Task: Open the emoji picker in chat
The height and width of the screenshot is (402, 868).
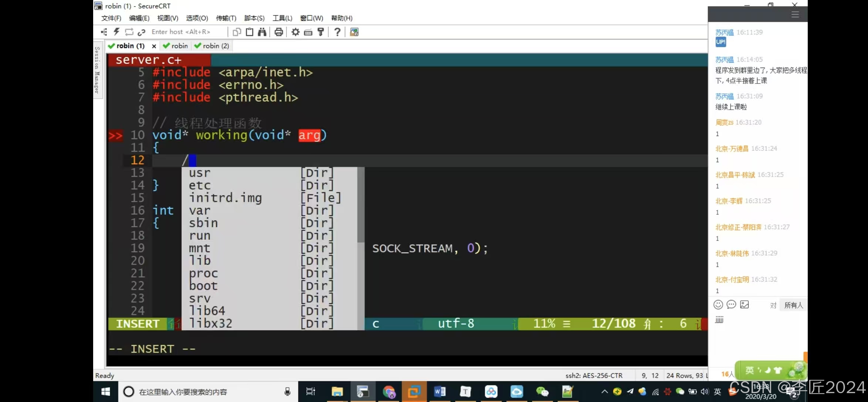Action: [718, 304]
